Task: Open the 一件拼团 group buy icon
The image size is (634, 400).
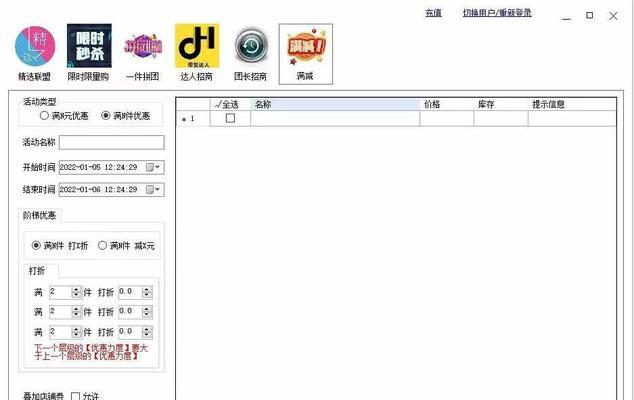Action: point(143,47)
